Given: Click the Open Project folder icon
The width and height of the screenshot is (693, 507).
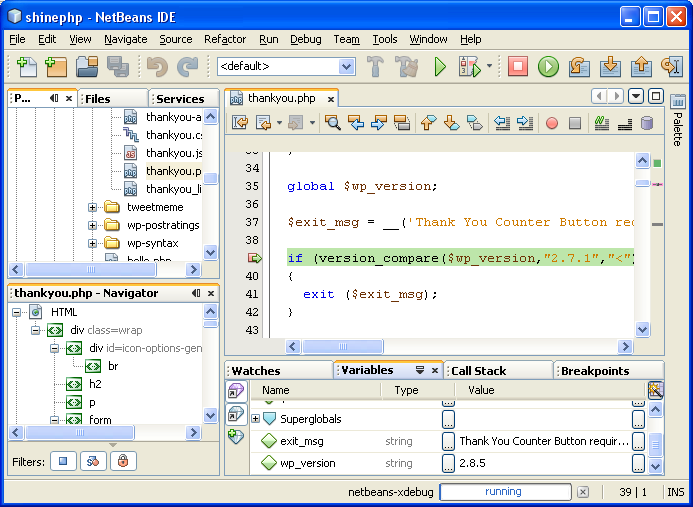Looking at the screenshot, I should (x=87, y=67).
